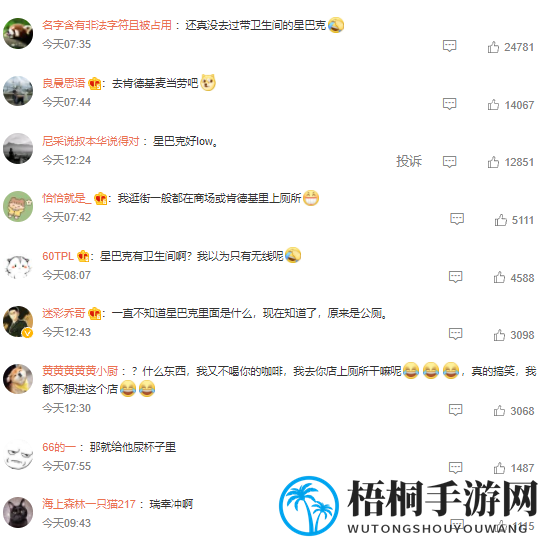The image size is (550, 542).
Task: Open 66的一 username link
Action: [x=59, y=447]
